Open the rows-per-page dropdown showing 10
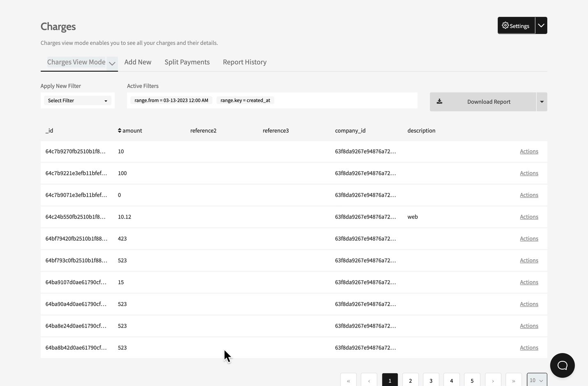Screen dimensions: 588x386 [x=537, y=380]
